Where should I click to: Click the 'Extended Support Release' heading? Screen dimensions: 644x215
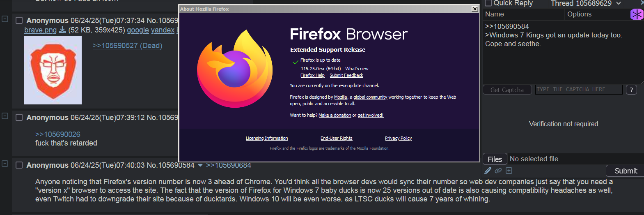(x=328, y=50)
